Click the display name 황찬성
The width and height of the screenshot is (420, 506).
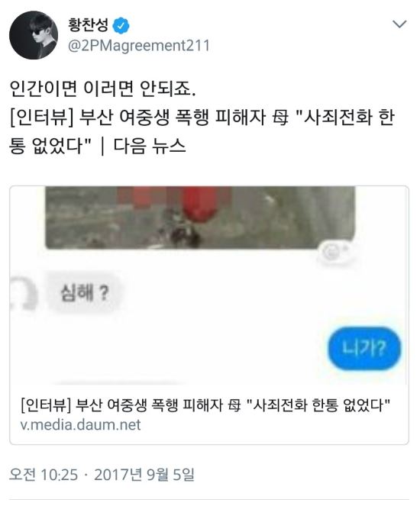pyautogui.click(x=88, y=25)
